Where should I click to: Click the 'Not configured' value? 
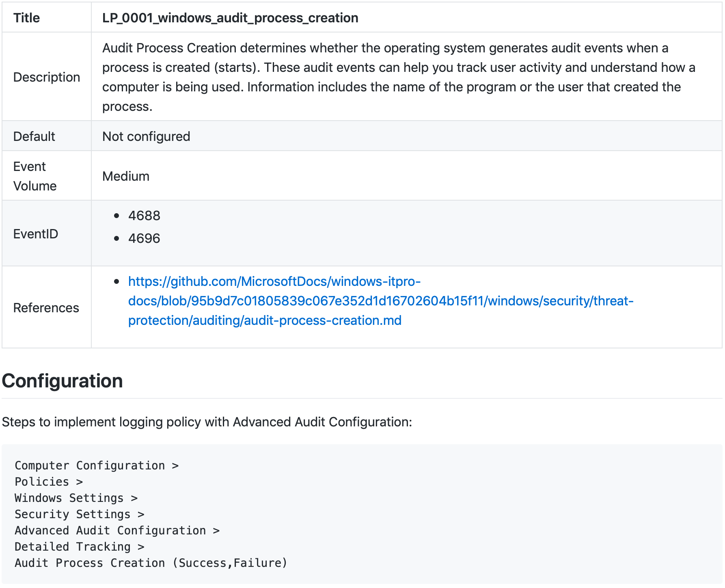point(146,136)
